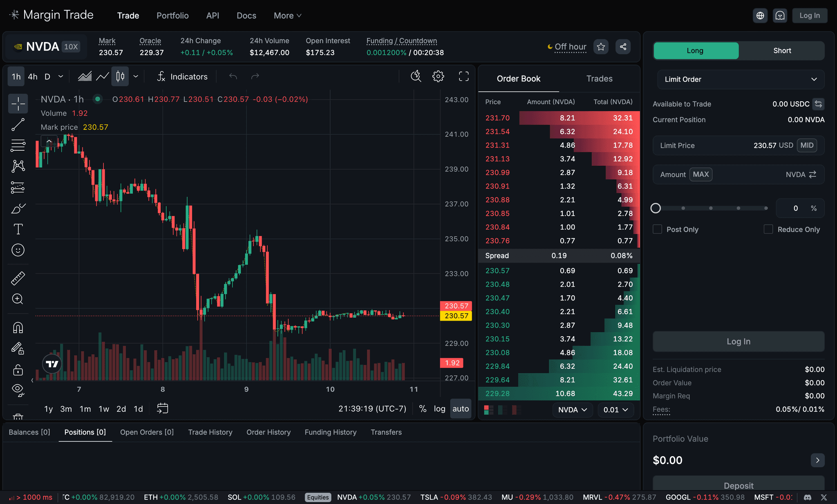Open Funding History tab
The width and height of the screenshot is (837, 504).
(x=330, y=432)
